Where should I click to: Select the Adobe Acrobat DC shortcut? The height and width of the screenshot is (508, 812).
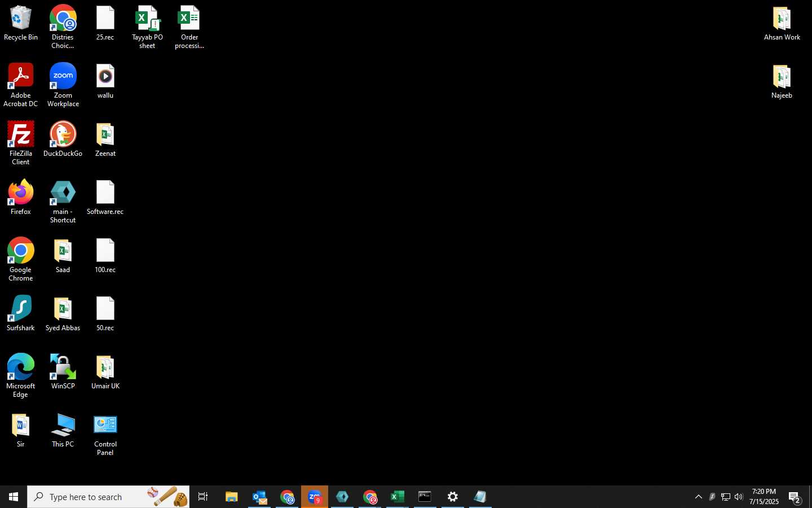[x=21, y=85]
